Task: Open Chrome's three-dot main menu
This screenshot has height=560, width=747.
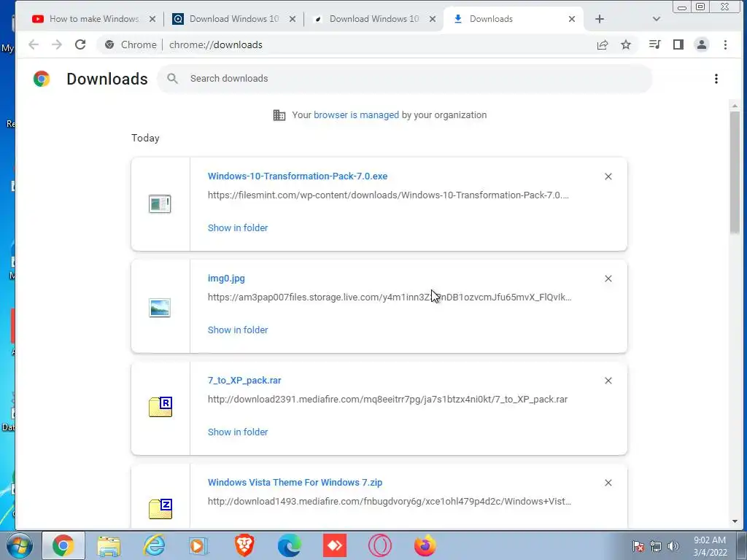Action: [725, 44]
